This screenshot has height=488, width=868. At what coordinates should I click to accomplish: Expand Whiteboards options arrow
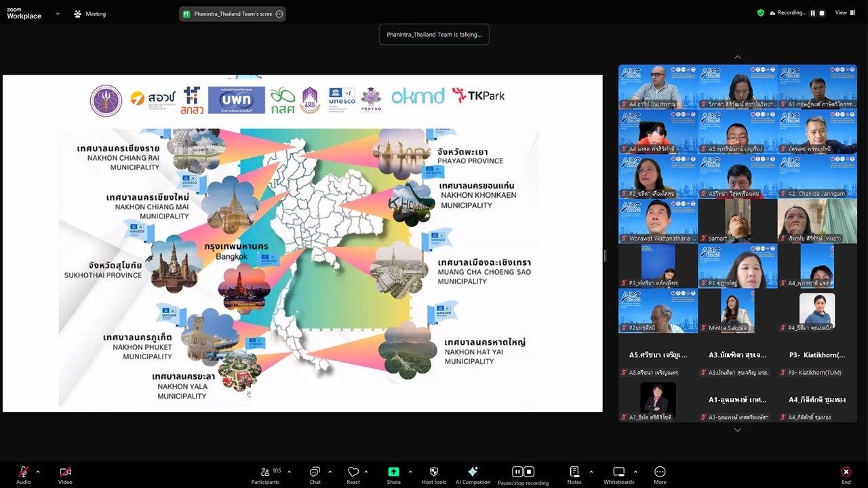[x=635, y=472]
